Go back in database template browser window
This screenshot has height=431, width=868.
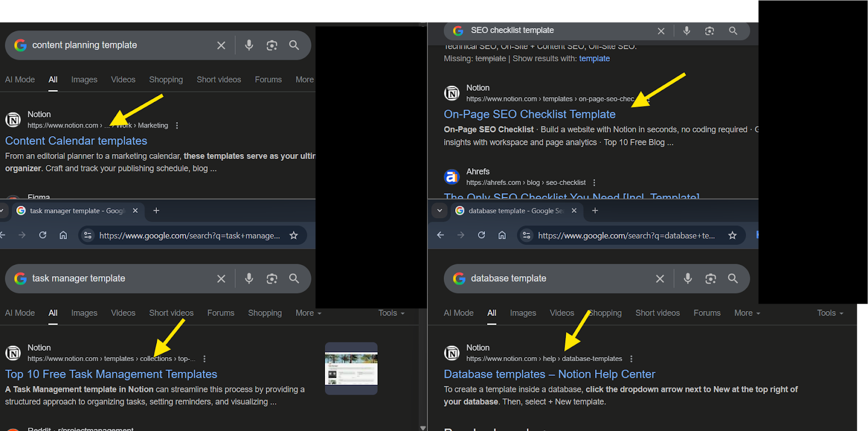tap(441, 235)
